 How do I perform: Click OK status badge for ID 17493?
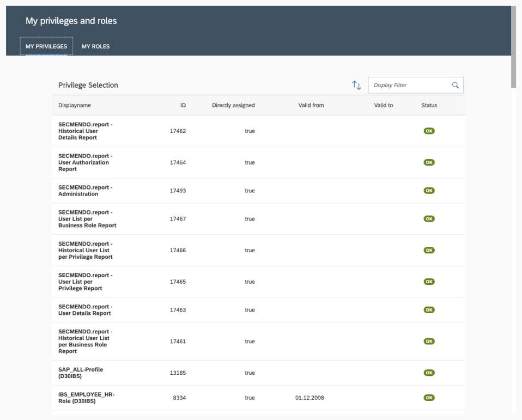pyautogui.click(x=429, y=191)
